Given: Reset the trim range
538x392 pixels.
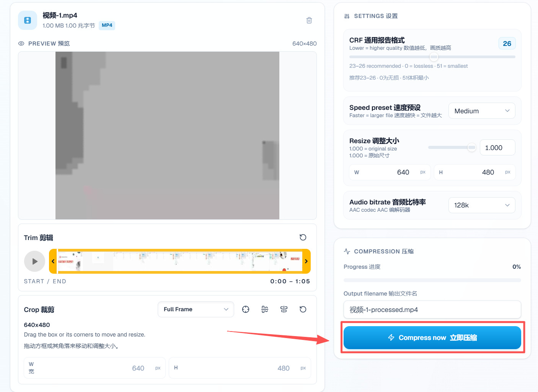Looking at the screenshot, I should pyautogui.click(x=303, y=237).
